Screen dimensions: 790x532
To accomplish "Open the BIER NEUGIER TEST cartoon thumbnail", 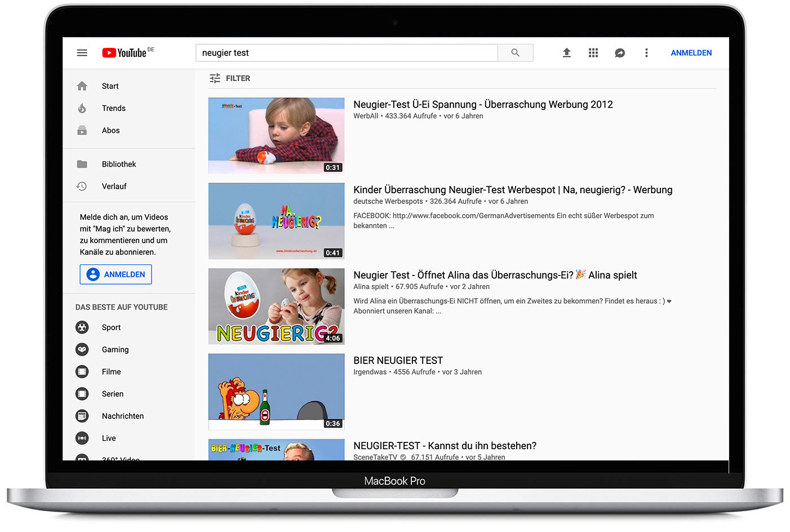I will pos(276,392).
